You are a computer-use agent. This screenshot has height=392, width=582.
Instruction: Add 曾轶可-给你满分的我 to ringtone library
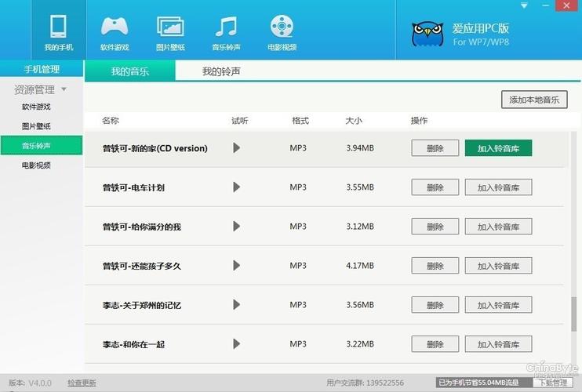coord(498,227)
